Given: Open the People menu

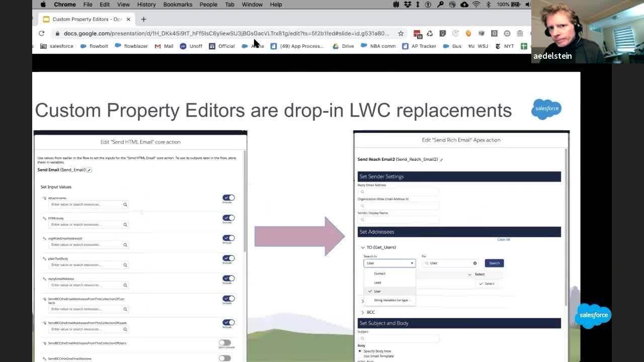Looking at the screenshot, I should pos(208,5).
